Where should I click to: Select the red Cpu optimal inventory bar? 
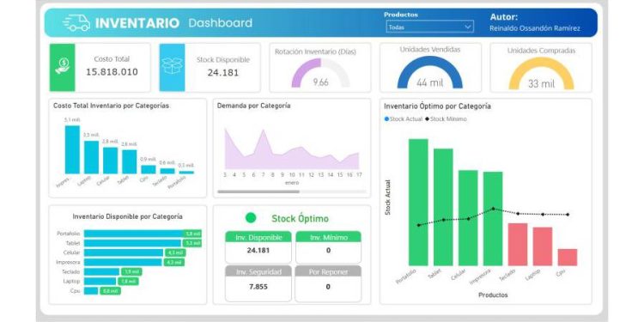pyautogui.click(x=568, y=257)
